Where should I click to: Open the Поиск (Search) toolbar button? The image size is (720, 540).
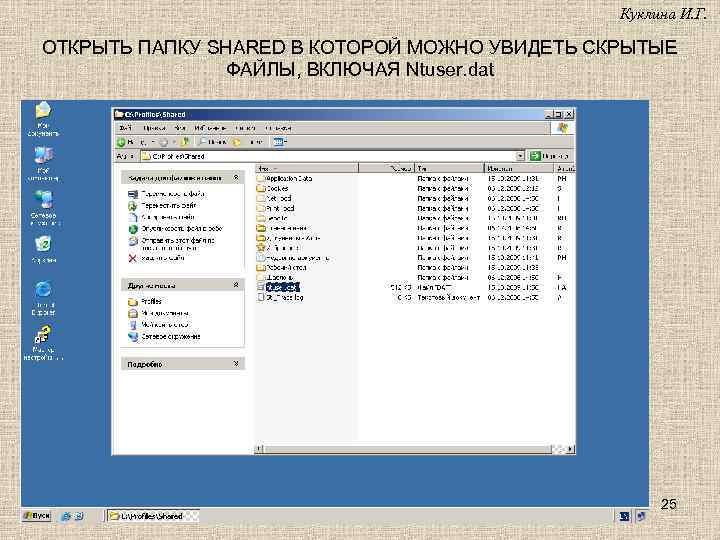(x=213, y=142)
